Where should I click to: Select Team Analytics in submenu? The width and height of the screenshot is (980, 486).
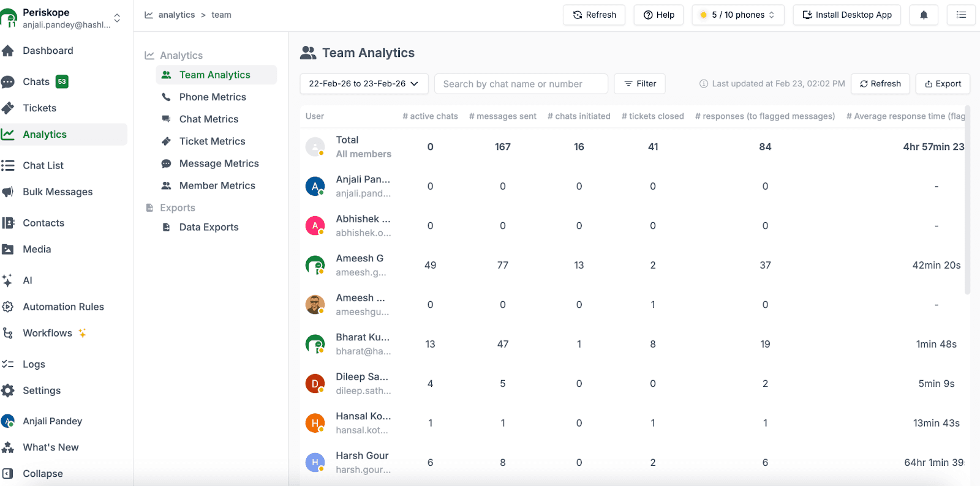(x=216, y=75)
